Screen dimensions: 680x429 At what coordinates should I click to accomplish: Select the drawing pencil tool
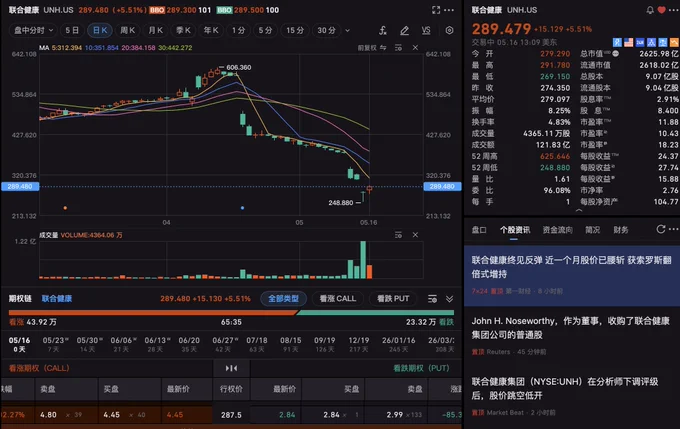[x=404, y=30]
